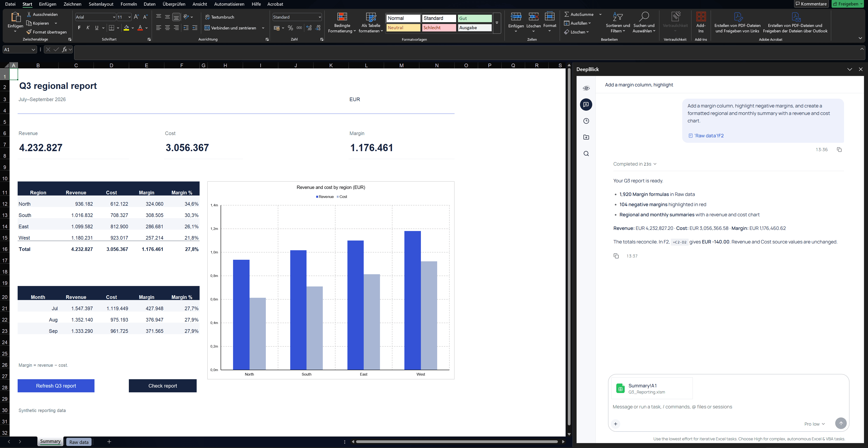Click DeepBlick folder-add icon
Screen dimensions: 868x448
pyautogui.click(x=586, y=137)
